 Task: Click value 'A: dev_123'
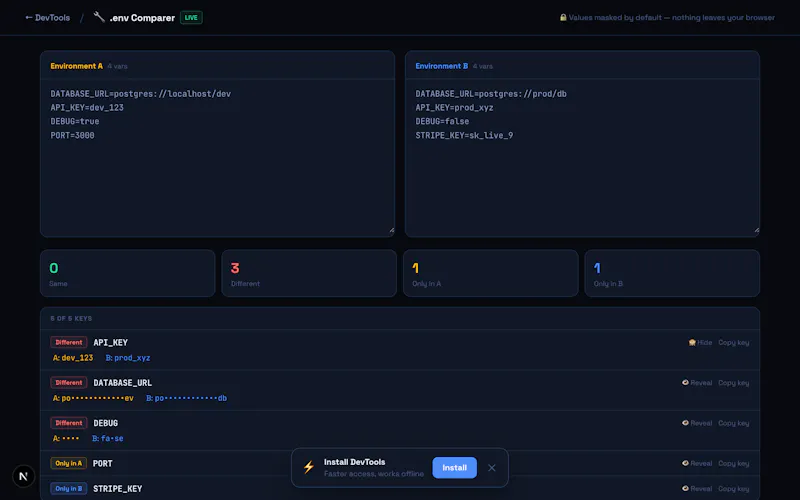tap(73, 358)
